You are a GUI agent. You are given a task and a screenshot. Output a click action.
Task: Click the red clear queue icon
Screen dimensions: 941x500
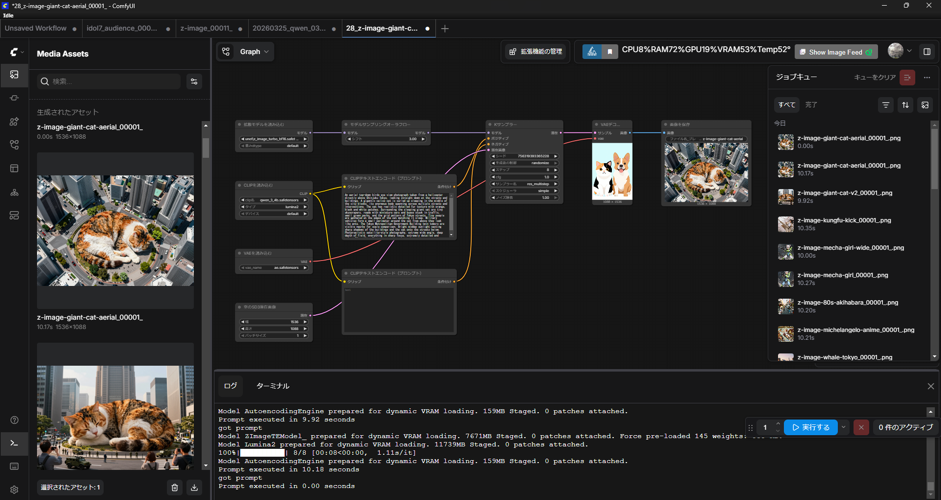pyautogui.click(x=907, y=77)
